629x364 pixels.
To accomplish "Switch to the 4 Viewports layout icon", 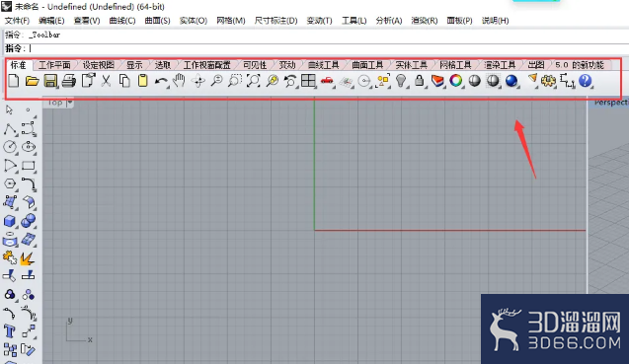I will (x=308, y=81).
